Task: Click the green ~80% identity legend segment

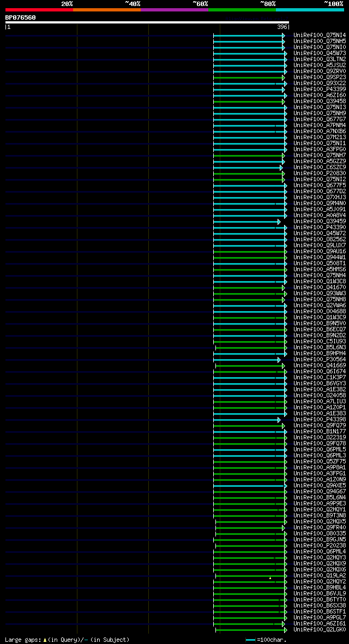Action: point(242,9)
